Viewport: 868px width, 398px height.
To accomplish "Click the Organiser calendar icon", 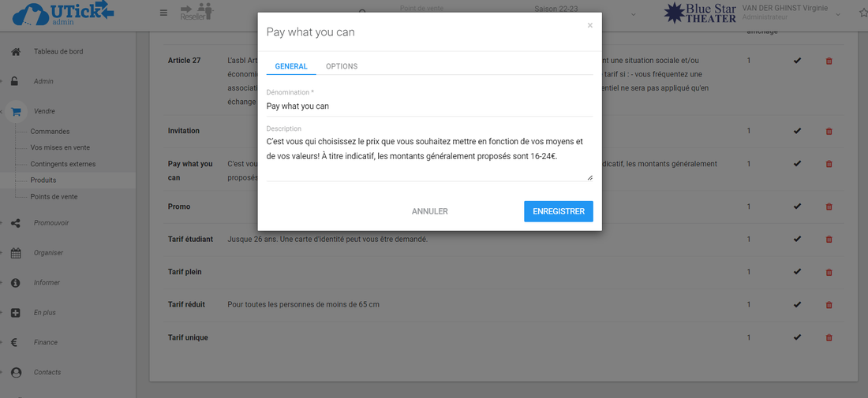I will pyautogui.click(x=16, y=253).
